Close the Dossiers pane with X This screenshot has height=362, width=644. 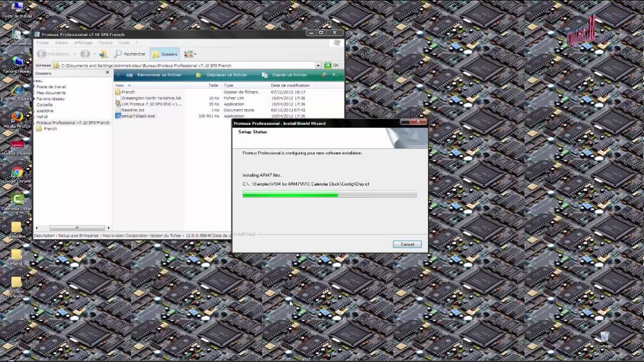pos(107,73)
